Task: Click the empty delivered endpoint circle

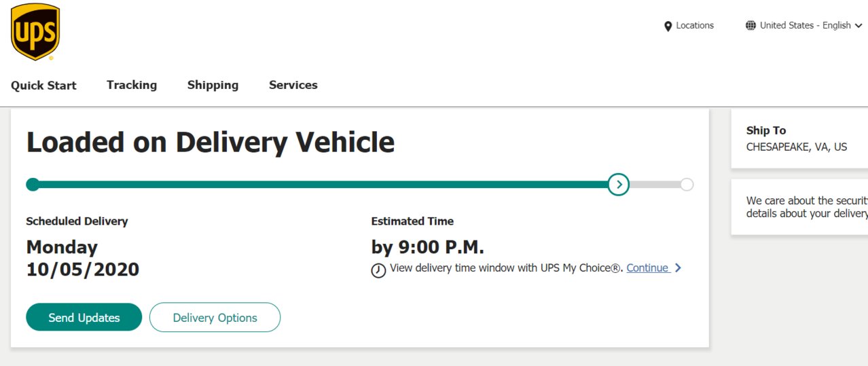Action: [x=687, y=185]
